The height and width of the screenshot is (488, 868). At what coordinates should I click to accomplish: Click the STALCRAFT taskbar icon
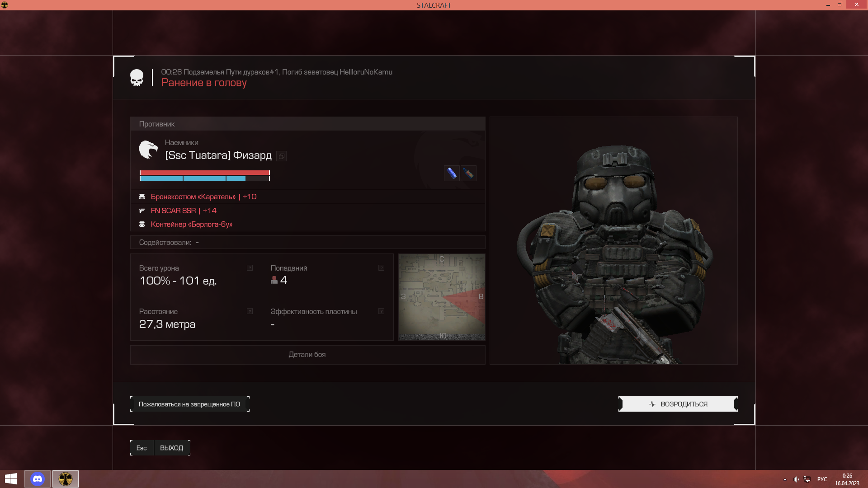coord(66,479)
